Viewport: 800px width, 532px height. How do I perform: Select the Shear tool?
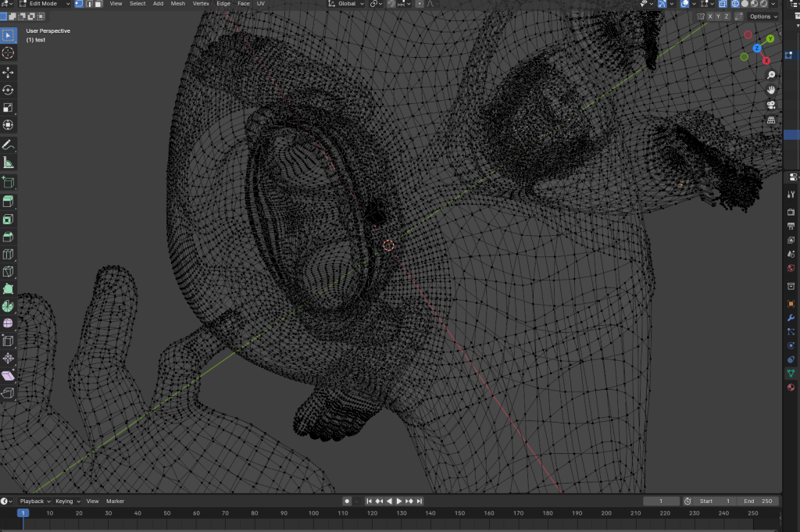[x=8, y=376]
